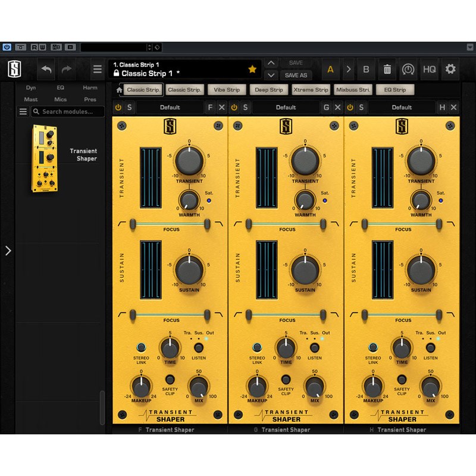
Task: Solo module G with its S button
Action: 245,108
